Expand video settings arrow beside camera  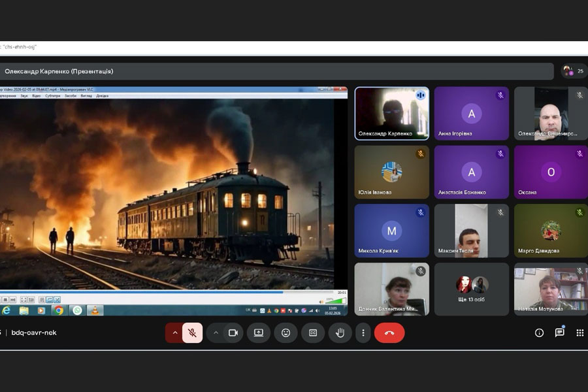(x=216, y=333)
